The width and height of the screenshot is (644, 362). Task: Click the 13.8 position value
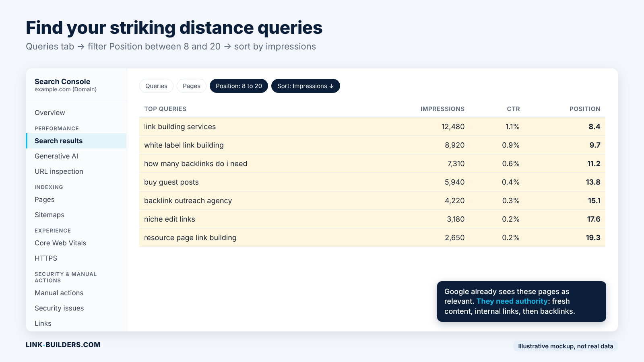click(x=593, y=182)
